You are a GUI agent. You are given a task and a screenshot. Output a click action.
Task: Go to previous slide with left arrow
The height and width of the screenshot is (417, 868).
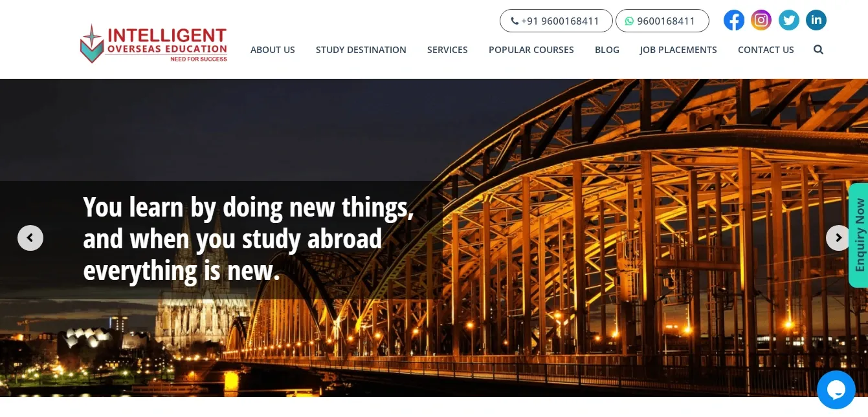[30, 238]
